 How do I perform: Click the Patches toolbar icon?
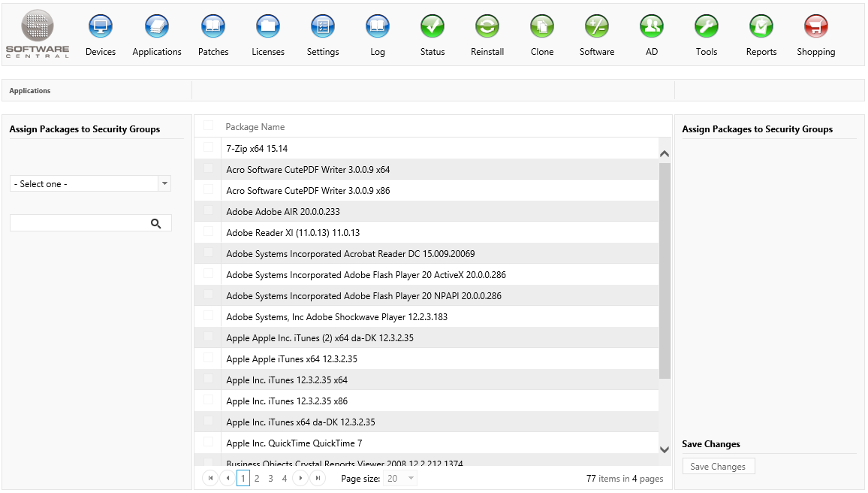pyautogui.click(x=213, y=27)
